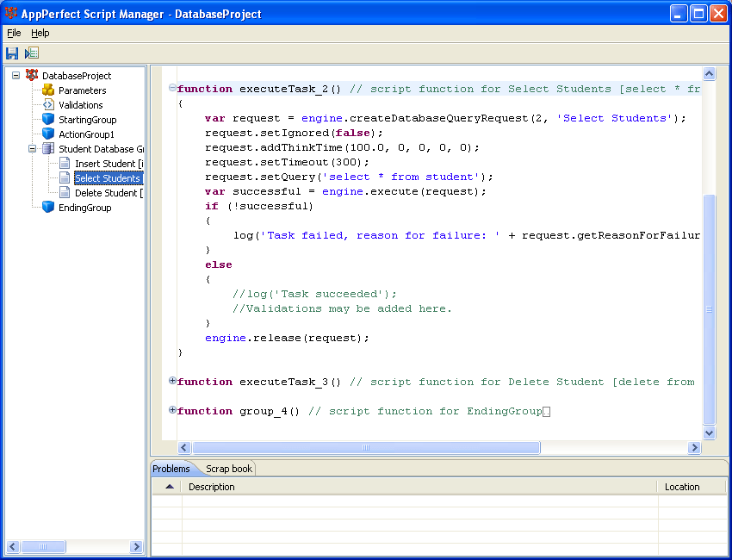Open the File menu
Image resolution: width=732 pixels, height=560 pixels.
14,33
